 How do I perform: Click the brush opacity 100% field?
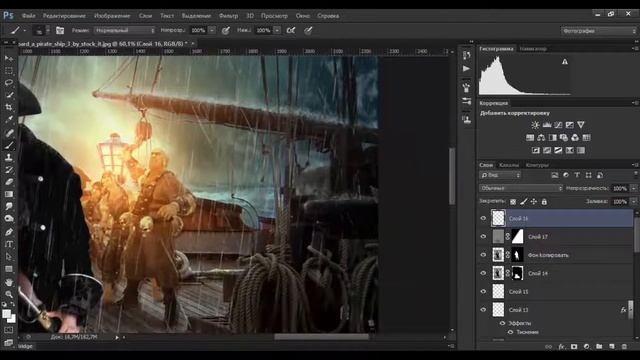pos(198,30)
